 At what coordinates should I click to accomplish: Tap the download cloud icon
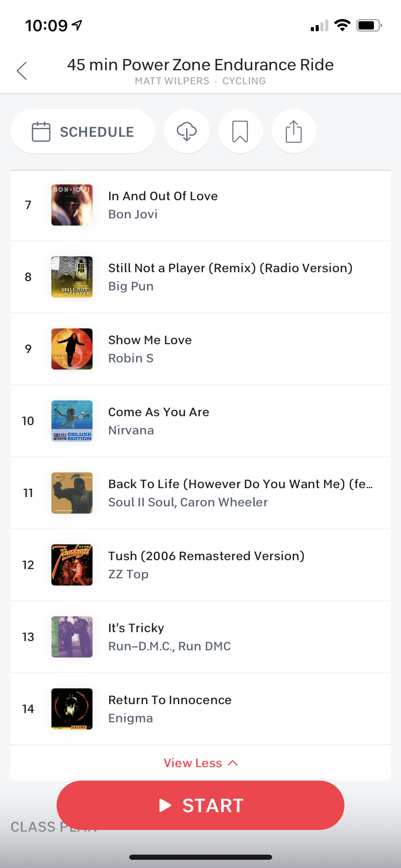186,131
